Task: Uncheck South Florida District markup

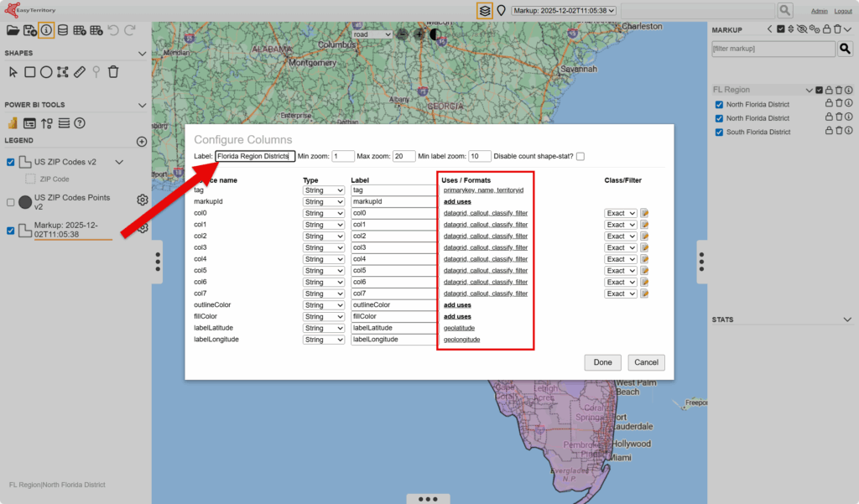Action: click(x=719, y=132)
